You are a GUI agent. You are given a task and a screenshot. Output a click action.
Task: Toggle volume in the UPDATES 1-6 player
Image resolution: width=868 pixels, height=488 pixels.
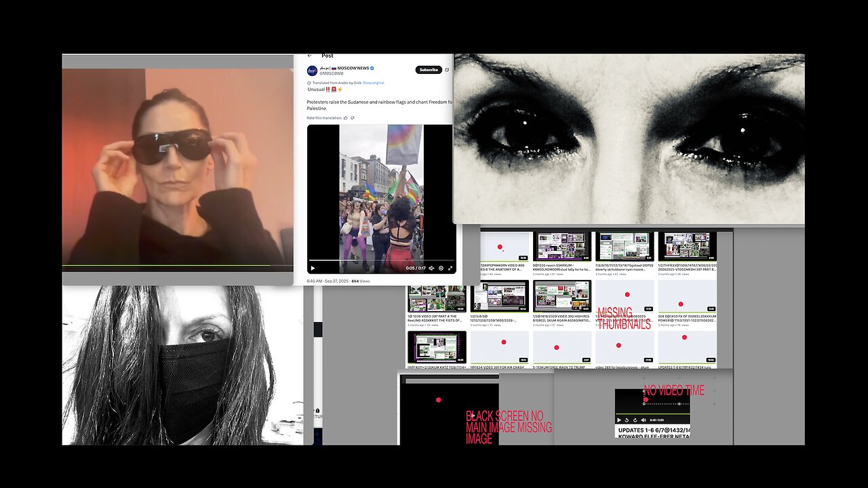pos(643,420)
